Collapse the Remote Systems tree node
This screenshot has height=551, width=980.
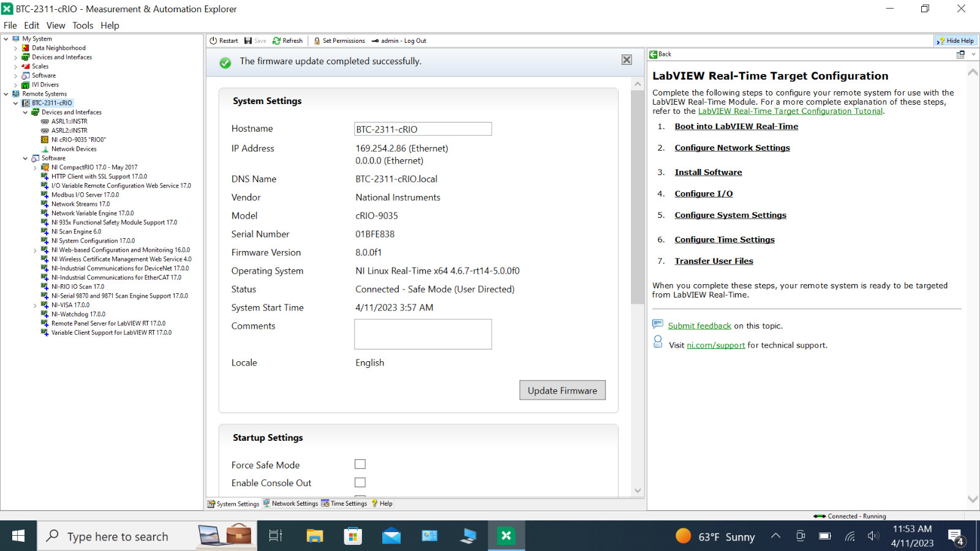[6, 94]
